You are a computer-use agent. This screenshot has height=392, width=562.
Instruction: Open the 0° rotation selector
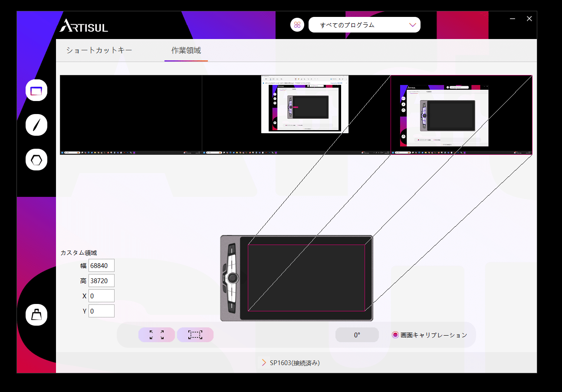pos(357,335)
